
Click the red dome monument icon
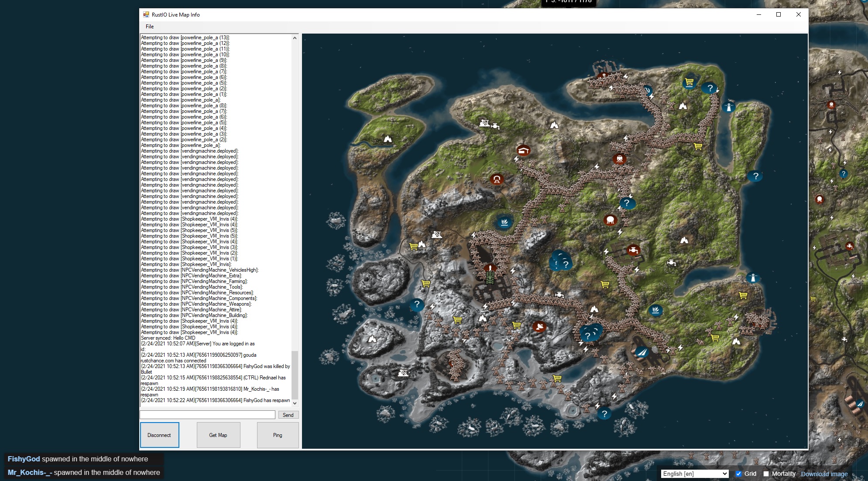[611, 220]
